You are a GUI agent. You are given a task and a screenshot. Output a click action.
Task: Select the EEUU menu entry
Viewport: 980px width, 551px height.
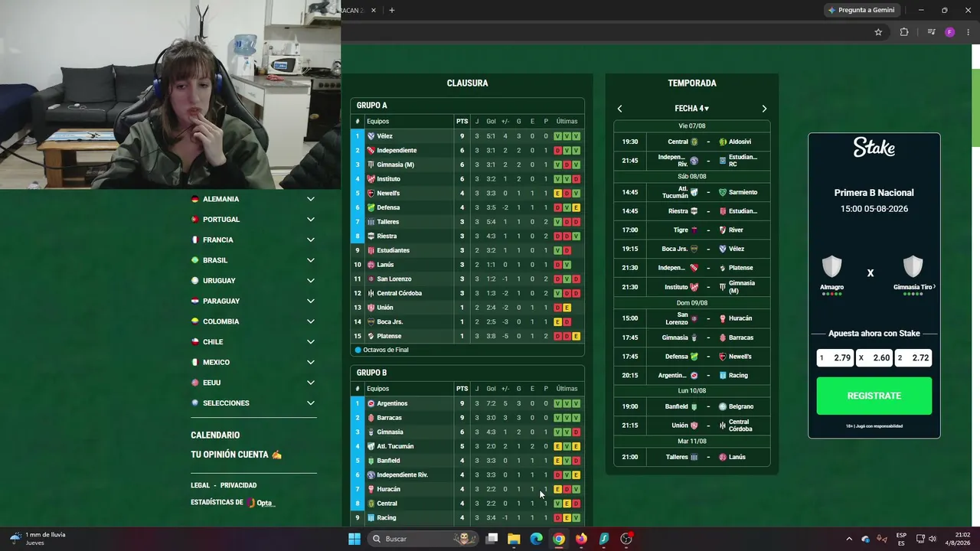(x=253, y=383)
